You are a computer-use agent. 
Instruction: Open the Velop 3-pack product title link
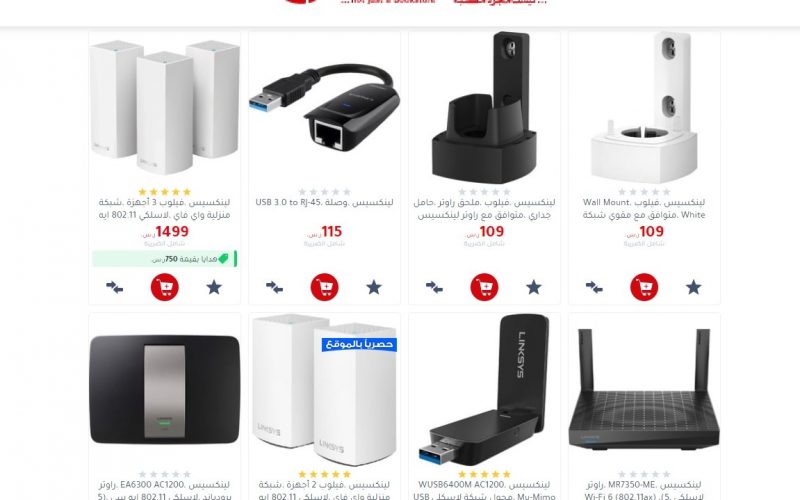point(164,209)
